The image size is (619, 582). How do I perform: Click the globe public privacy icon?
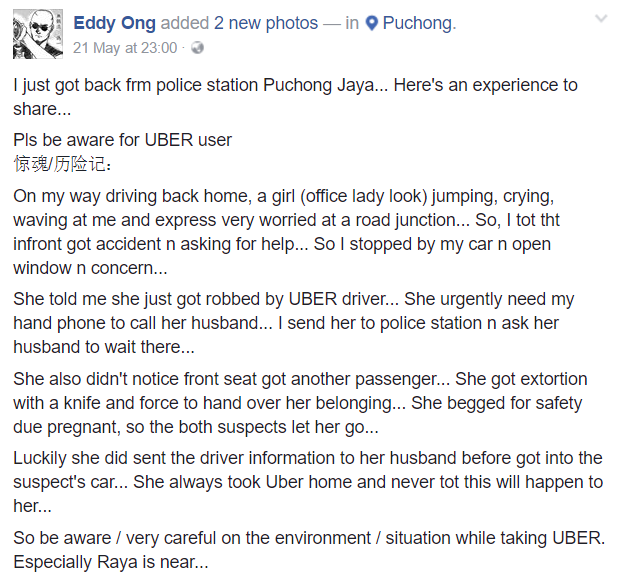click(x=197, y=48)
